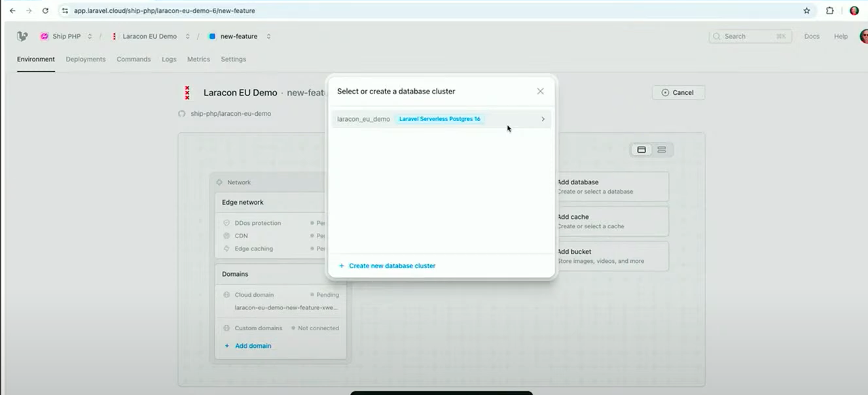This screenshot has height=395, width=868.
Task: Click the browser address bar URL
Action: click(x=164, y=10)
